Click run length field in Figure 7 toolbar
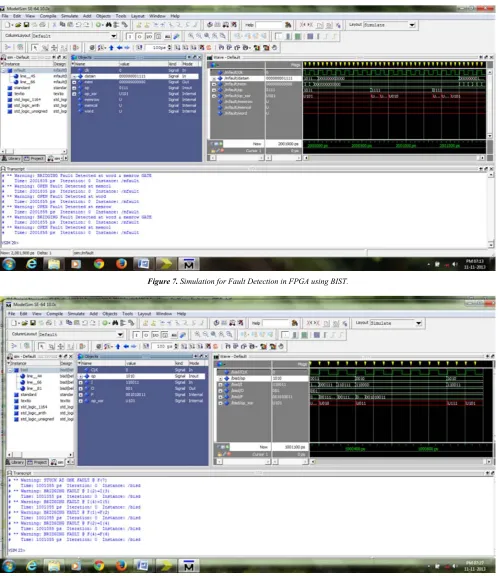 (x=158, y=48)
